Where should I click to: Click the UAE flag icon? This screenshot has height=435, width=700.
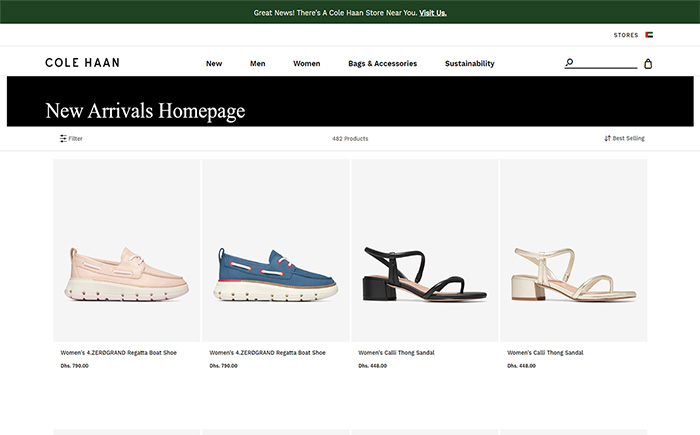pos(649,35)
